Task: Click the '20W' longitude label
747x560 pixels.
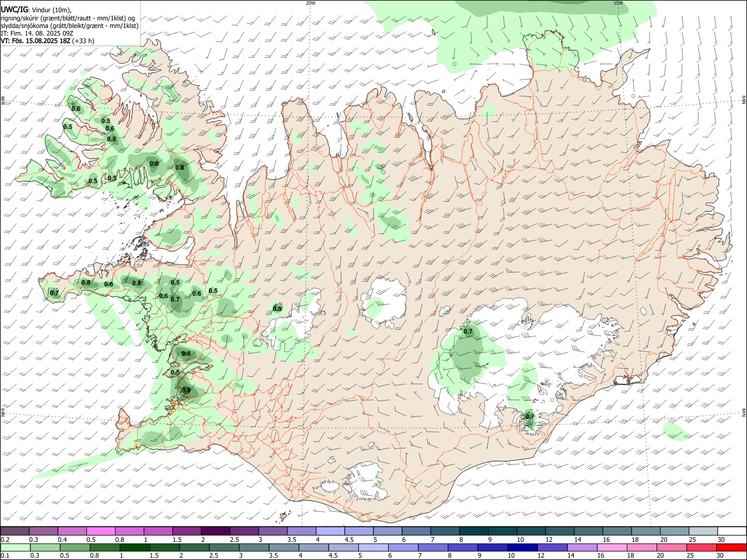Action: [310, 3]
